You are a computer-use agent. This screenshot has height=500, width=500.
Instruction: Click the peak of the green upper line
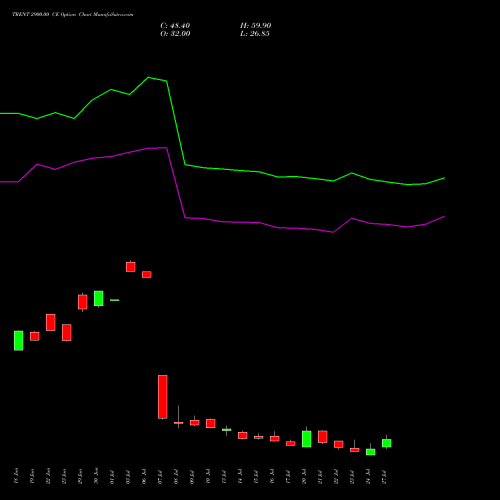pyautogui.click(x=149, y=77)
